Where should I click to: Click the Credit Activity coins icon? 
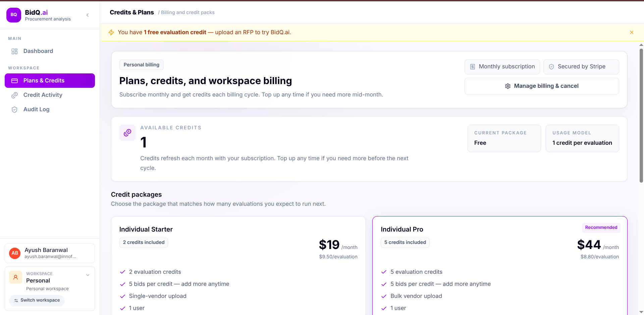click(x=14, y=95)
